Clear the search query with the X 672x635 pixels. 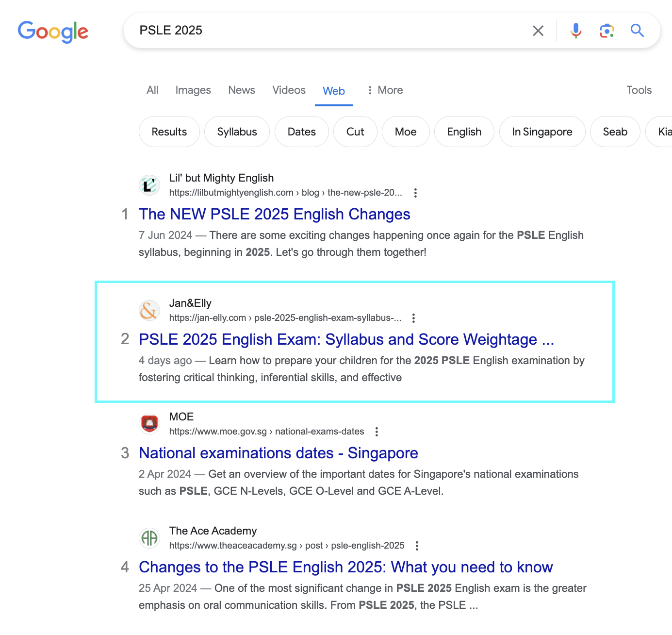pyautogui.click(x=538, y=31)
